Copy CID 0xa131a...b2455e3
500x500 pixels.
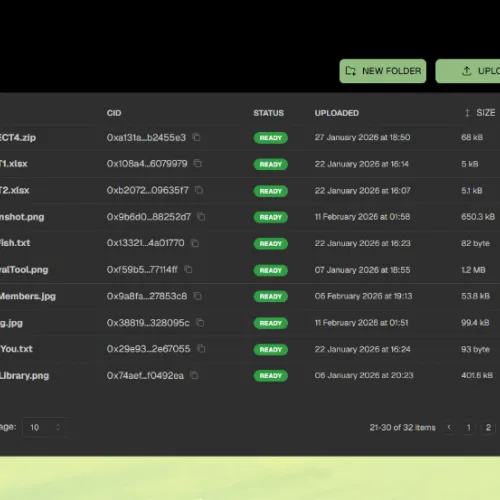(196, 137)
